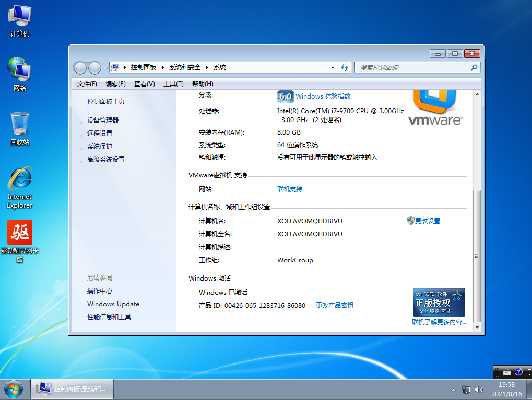Screen dimensions: 532x400
Task: Click the VMware logo
Action: point(435,108)
